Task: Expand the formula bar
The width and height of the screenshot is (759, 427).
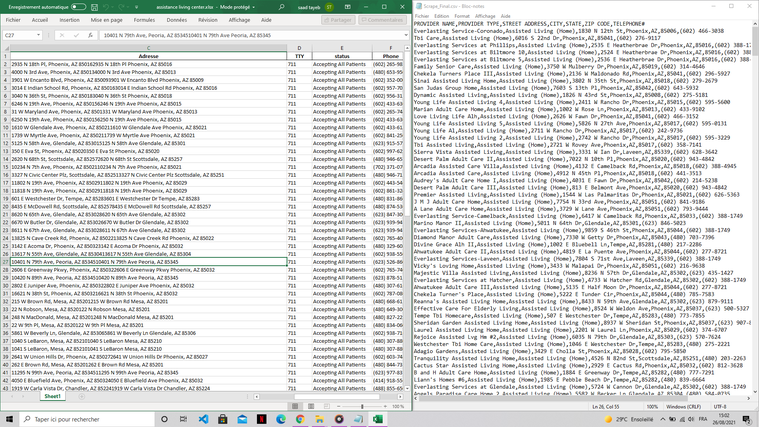Action: [x=404, y=35]
